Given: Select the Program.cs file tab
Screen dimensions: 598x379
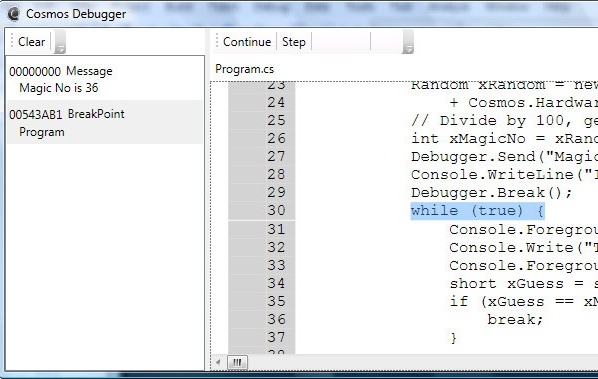Looking at the screenshot, I should point(244,69).
